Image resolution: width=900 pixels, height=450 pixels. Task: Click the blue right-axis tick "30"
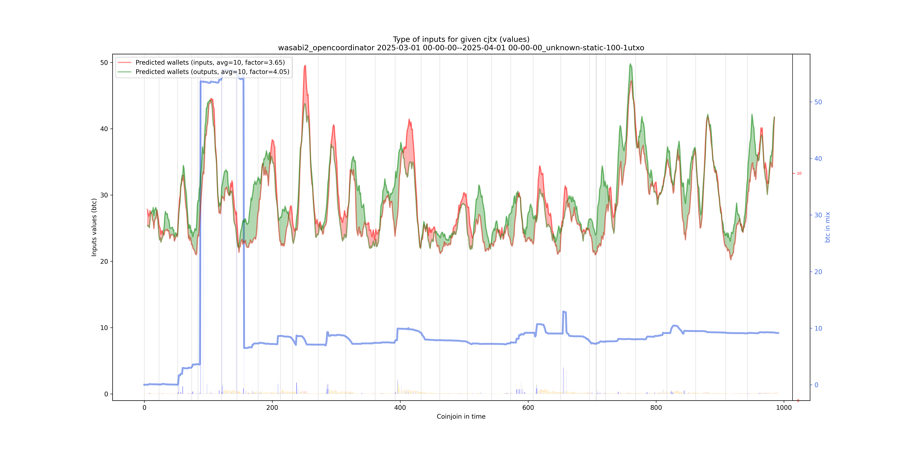(x=819, y=215)
